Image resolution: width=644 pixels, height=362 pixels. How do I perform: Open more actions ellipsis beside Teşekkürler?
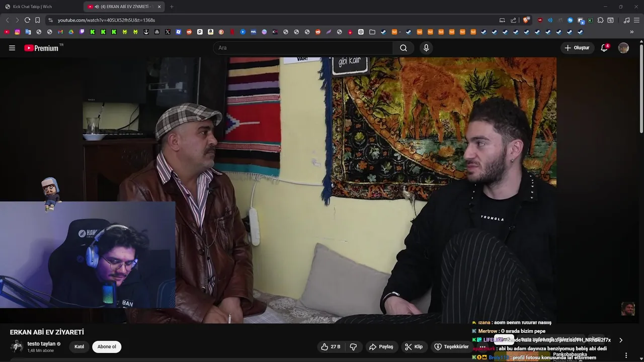point(482,347)
